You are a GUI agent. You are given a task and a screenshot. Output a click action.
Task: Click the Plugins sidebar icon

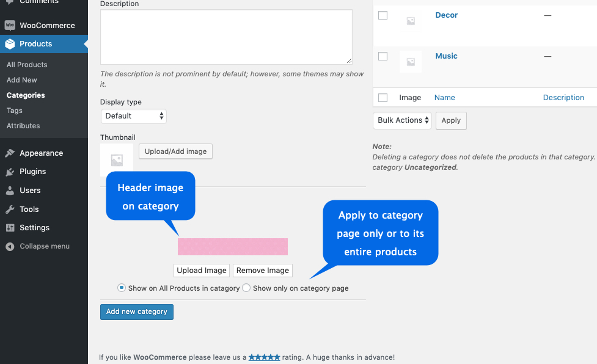[x=10, y=172]
